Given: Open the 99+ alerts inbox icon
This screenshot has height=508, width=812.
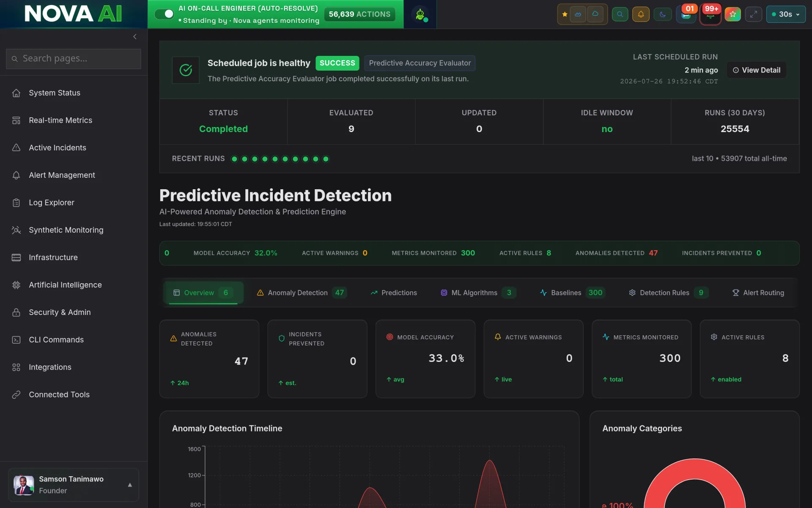Looking at the screenshot, I should coord(710,14).
